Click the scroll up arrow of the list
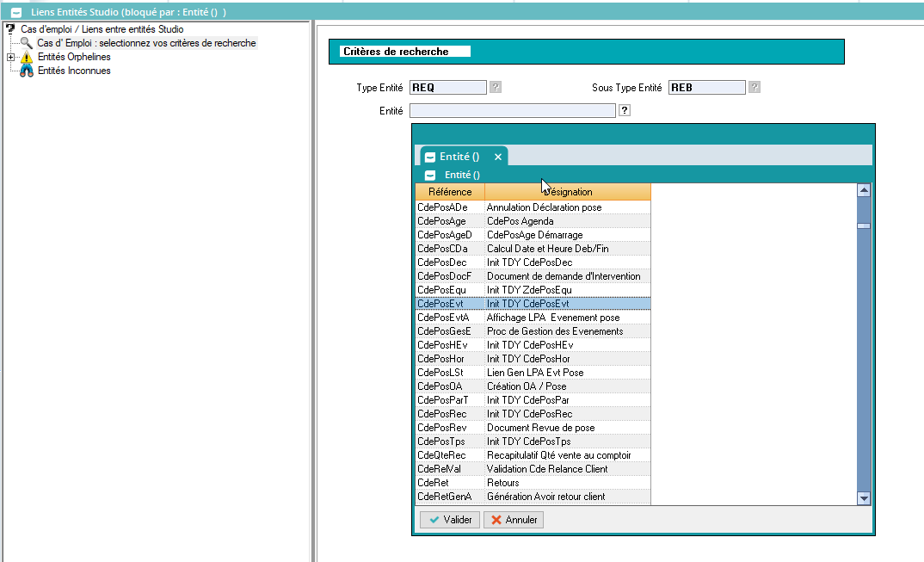The height and width of the screenshot is (562, 924). click(x=864, y=190)
